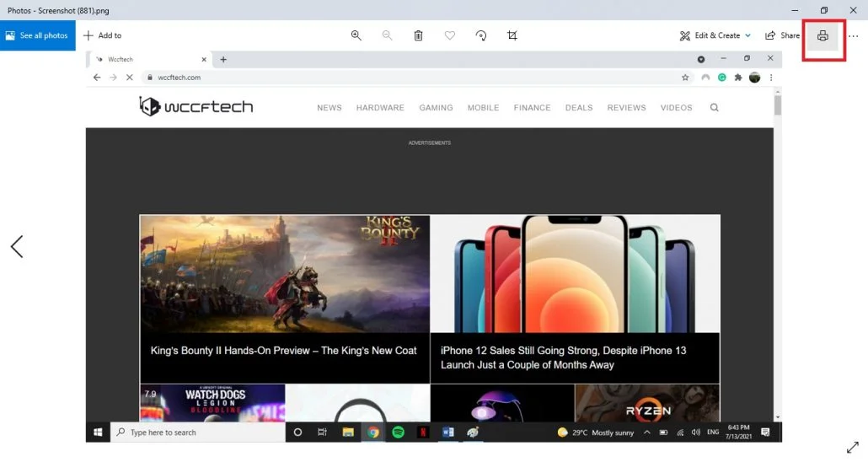This screenshot has width=868, height=462.
Task: Open the iPhone 12 phones article image
Action: [576, 274]
